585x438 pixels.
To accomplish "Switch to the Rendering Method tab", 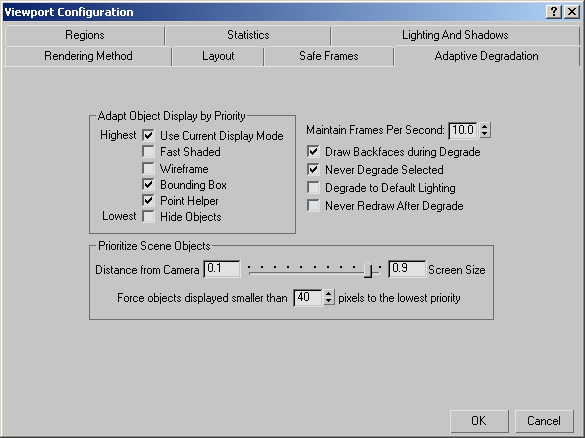I will [x=88, y=56].
